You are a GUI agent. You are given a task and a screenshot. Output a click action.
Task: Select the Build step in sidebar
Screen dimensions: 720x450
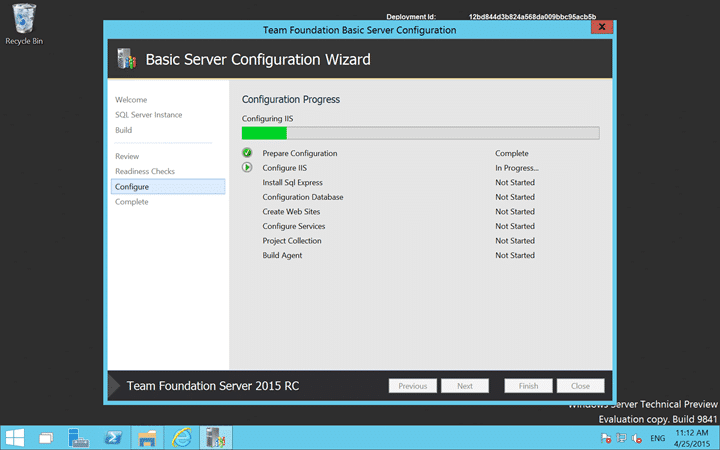click(x=124, y=130)
